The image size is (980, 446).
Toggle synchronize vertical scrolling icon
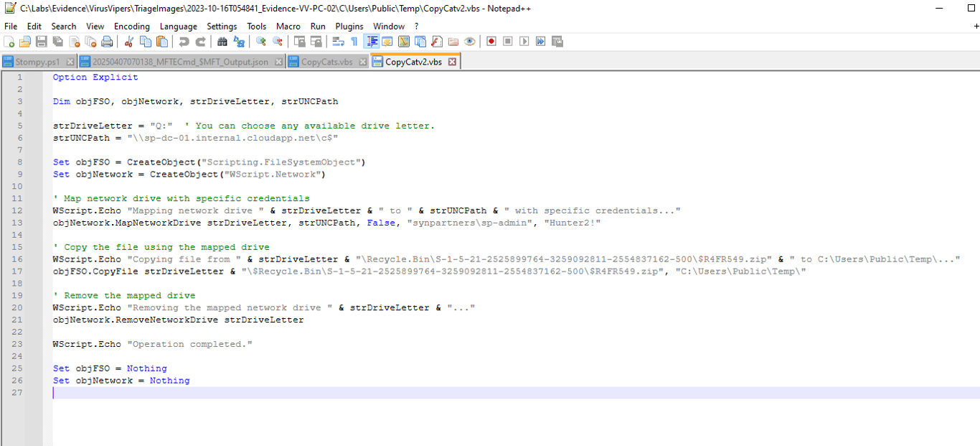[299, 42]
